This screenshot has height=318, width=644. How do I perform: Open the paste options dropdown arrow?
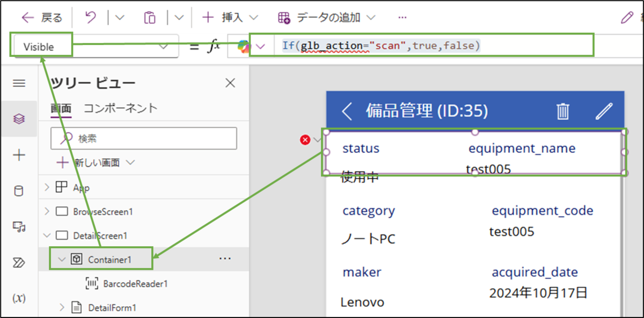point(179,18)
